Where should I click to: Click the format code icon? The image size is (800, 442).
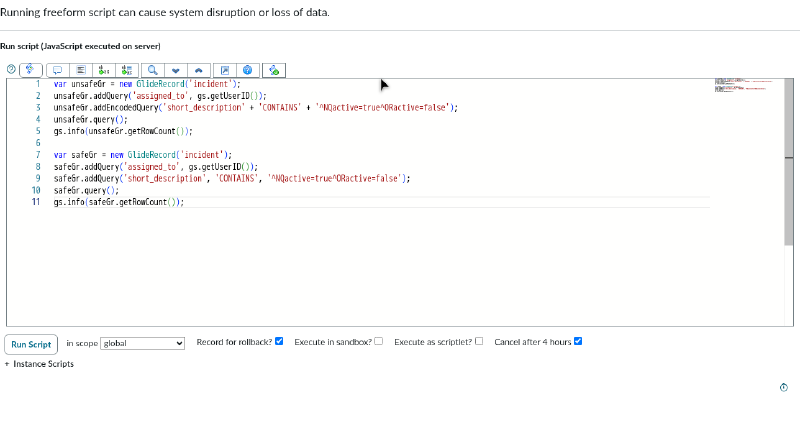[81, 70]
